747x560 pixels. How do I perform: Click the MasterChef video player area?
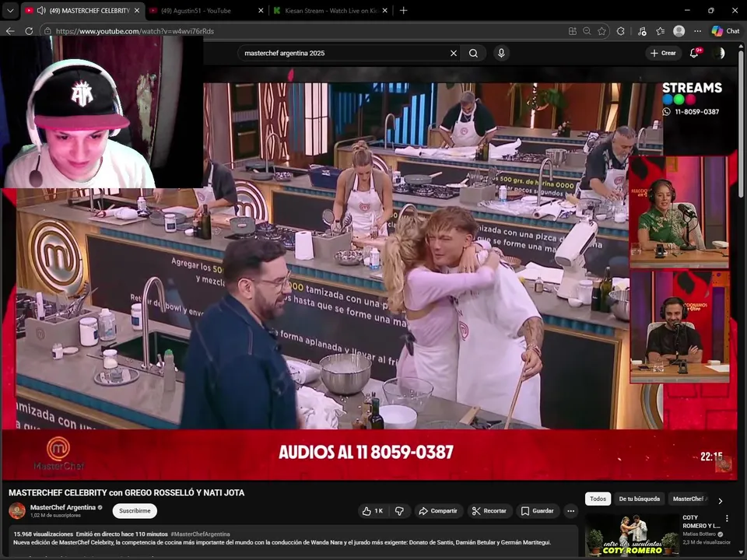tap(370, 273)
